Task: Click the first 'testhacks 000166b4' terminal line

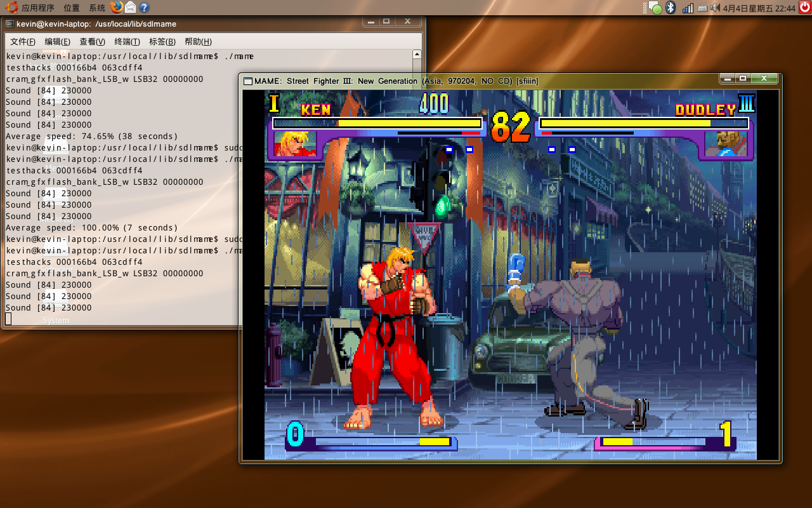Action: click(74, 67)
